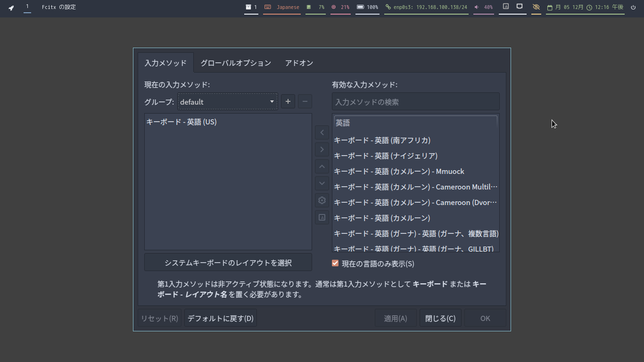Image resolution: width=644 pixels, height=362 pixels.
Task: Click the Fcitx の設定 window title
Action: 59,7
